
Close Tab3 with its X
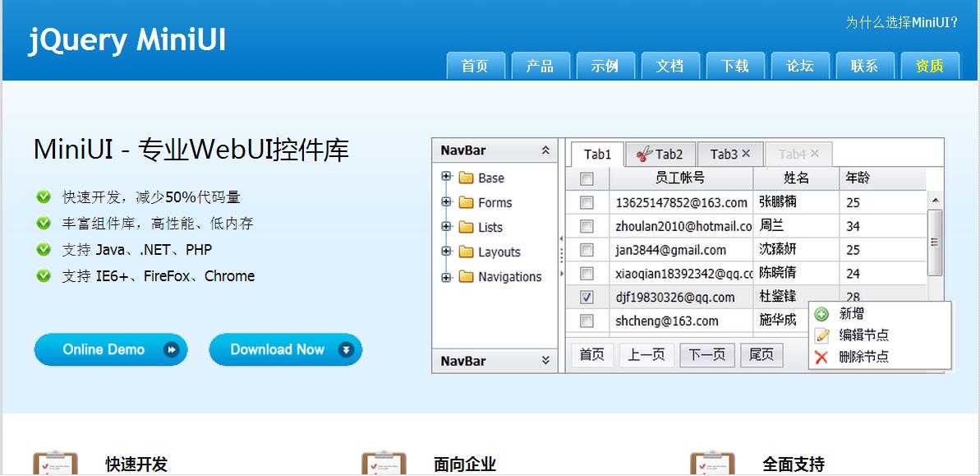tap(746, 154)
